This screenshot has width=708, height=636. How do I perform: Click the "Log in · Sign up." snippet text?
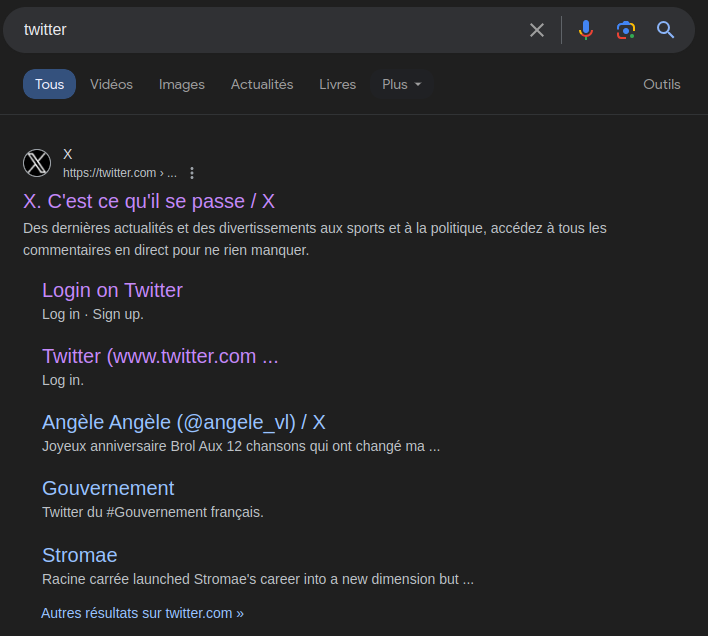click(x=93, y=314)
